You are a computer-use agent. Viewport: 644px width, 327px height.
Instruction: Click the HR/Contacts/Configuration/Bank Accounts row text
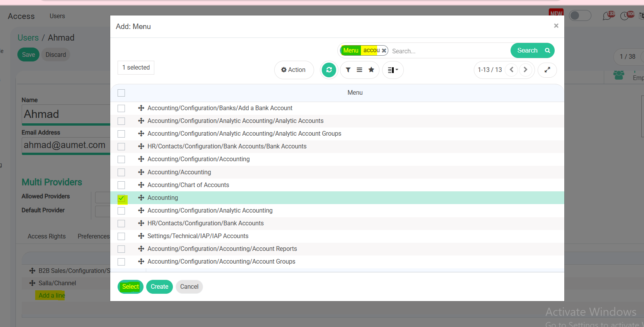point(205,223)
